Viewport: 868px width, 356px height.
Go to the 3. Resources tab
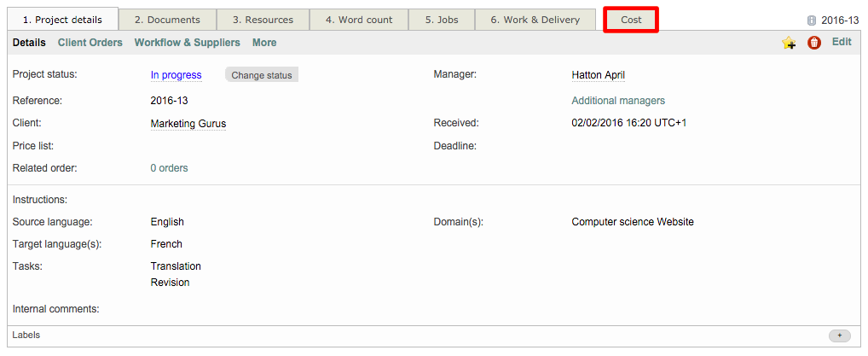[263, 20]
